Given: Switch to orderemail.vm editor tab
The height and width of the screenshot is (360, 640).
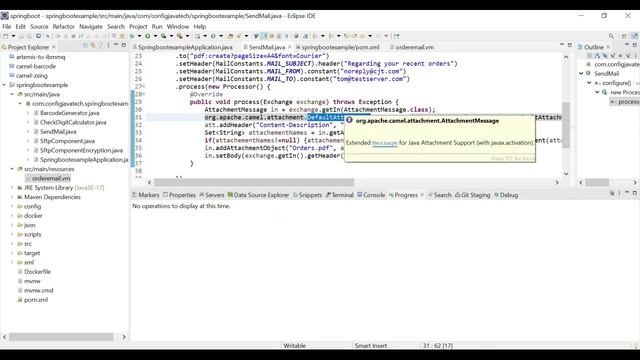Looking at the screenshot, I should pyautogui.click(x=411, y=47).
